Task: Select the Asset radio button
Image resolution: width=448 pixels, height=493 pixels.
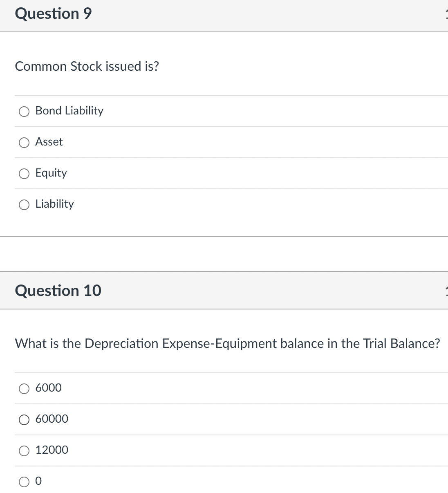Action: click(x=24, y=142)
